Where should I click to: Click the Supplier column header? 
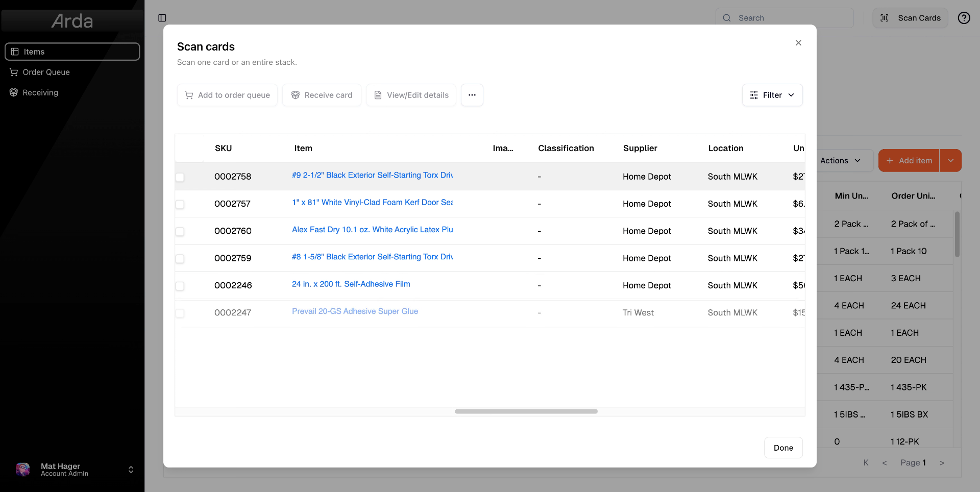pos(640,148)
